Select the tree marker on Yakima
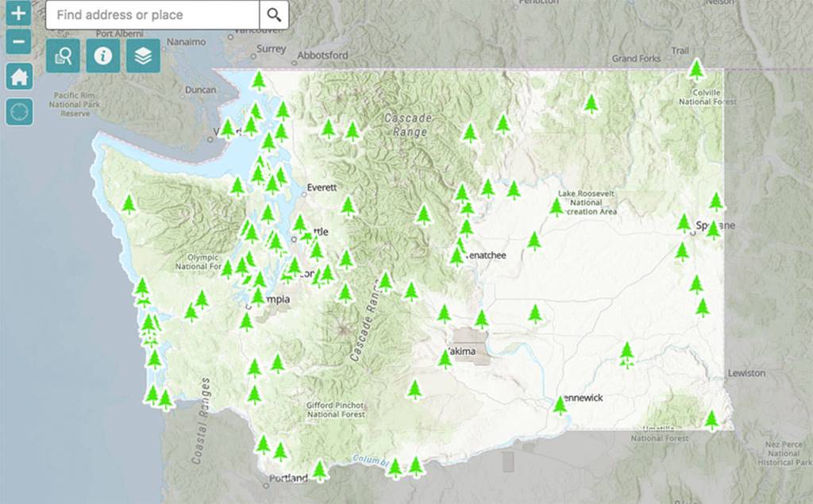The image size is (813, 504). coord(445,359)
